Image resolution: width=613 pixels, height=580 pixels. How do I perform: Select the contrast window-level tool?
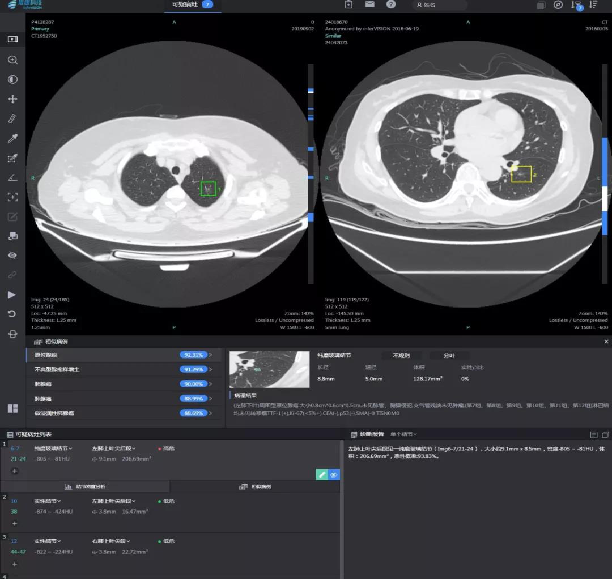(13, 79)
